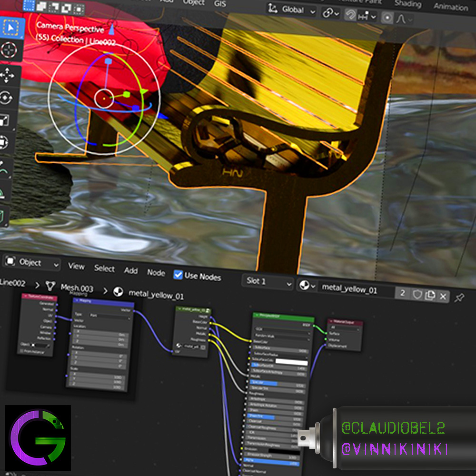
Task: Open Material Output target All dropdown
Action: (345, 328)
